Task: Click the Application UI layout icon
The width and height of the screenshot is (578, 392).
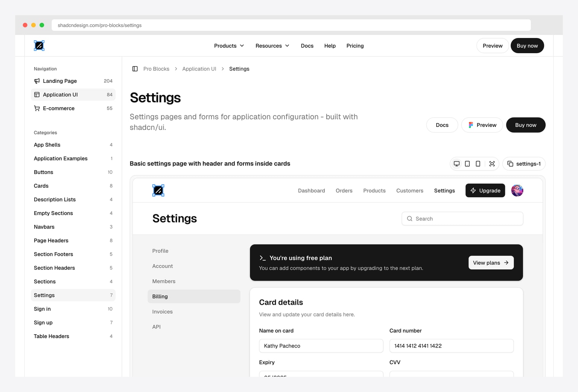Action: (37, 95)
